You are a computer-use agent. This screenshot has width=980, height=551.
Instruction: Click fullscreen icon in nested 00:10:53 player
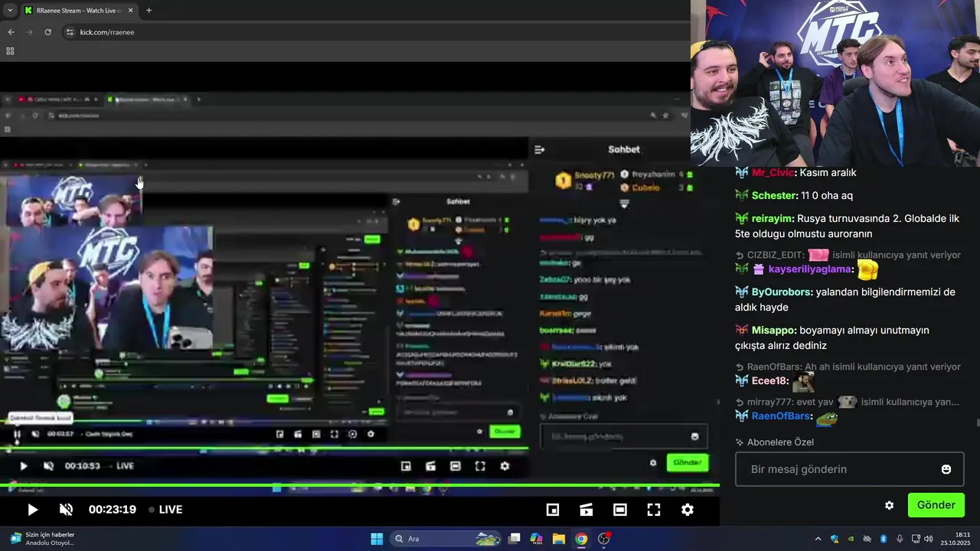pos(480,466)
